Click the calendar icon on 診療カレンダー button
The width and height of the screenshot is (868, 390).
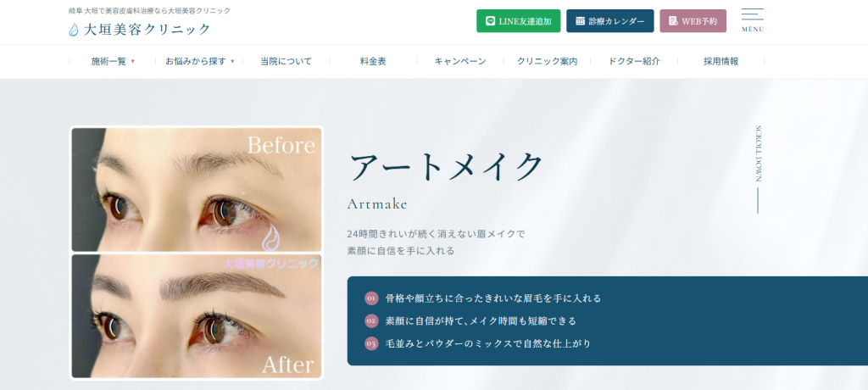tap(580, 21)
